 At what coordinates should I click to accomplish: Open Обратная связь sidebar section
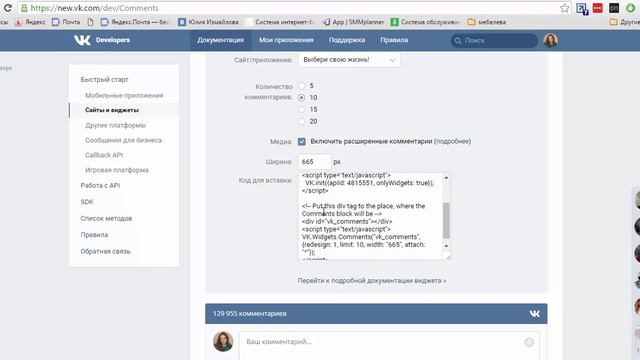pyautogui.click(x=105, y=251)
